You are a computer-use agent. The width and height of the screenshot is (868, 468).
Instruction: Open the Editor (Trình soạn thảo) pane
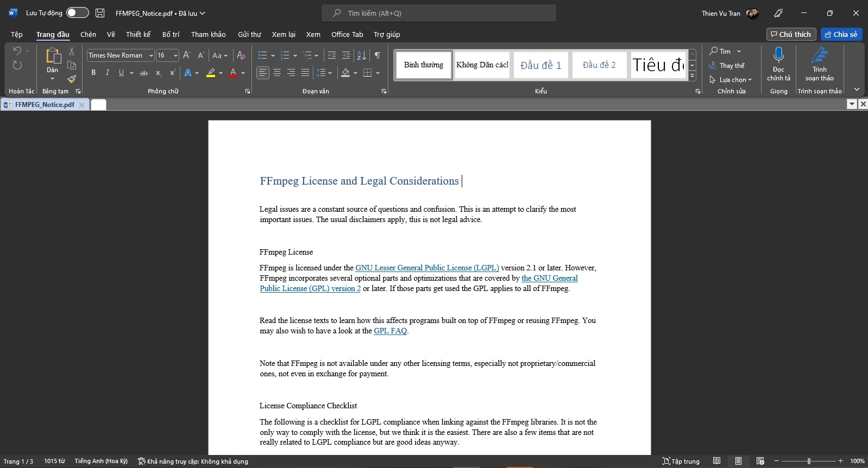click(x=819, y=65)
